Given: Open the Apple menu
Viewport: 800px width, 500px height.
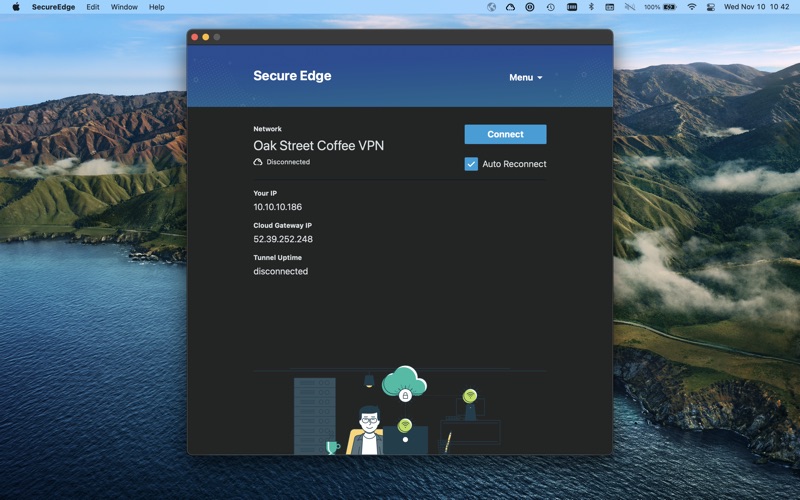Looking at the screenshot, I should pos(16,7).
